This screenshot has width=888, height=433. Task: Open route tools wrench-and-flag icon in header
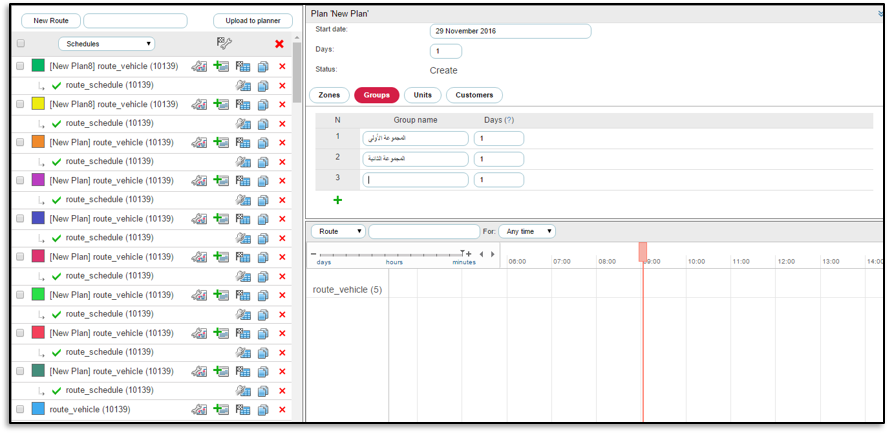(x=224, y=44)
